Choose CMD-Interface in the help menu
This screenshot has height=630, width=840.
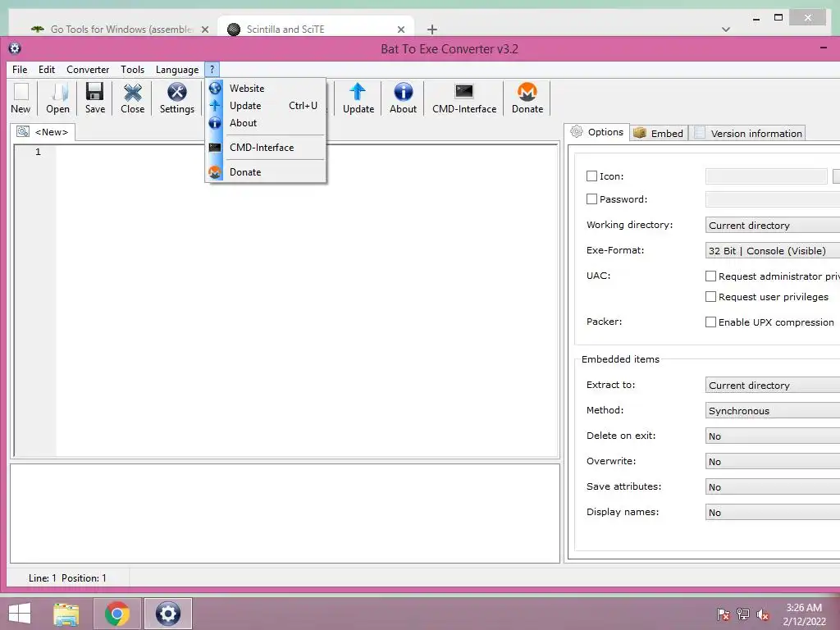click(266, 148)
